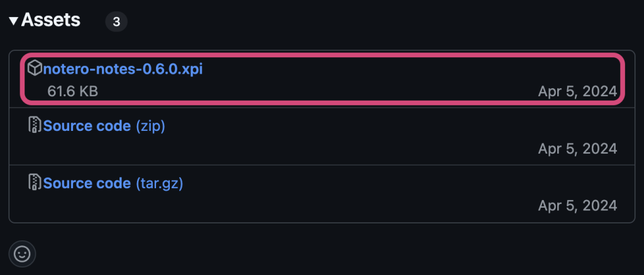Click the package icon beside notero-notes xpi
The image size is (644, 275).
35,69
